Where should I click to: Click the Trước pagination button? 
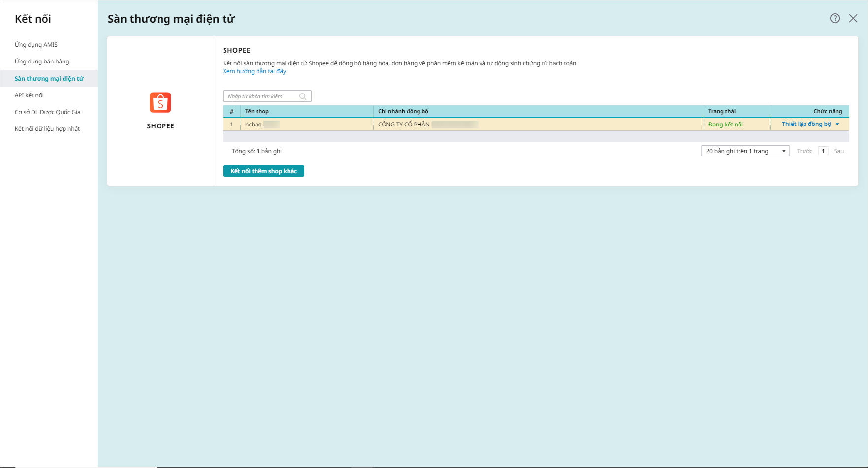[x=804, y=151]
